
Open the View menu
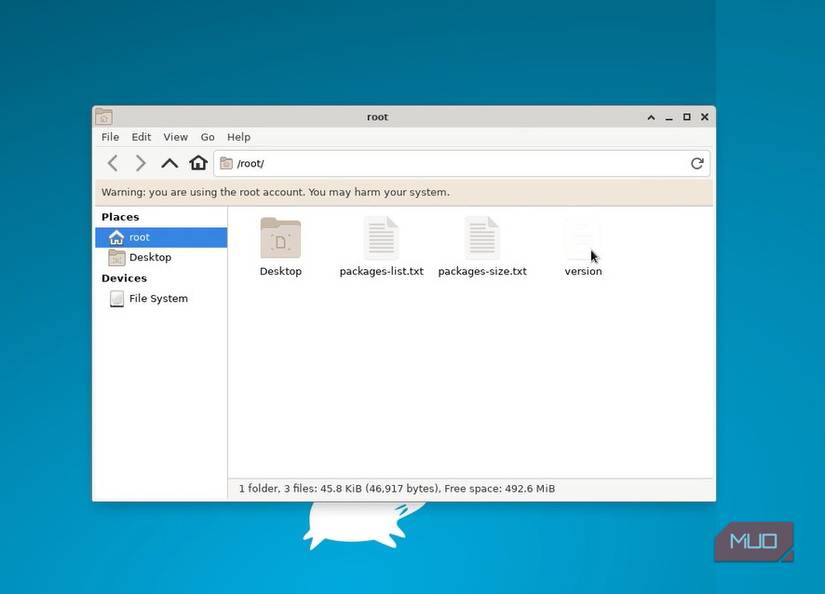[x=175, y=137]
